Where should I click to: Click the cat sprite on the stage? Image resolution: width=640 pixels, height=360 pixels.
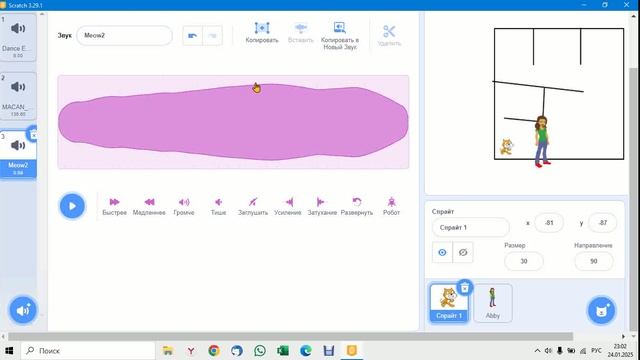tap(507, 147)
